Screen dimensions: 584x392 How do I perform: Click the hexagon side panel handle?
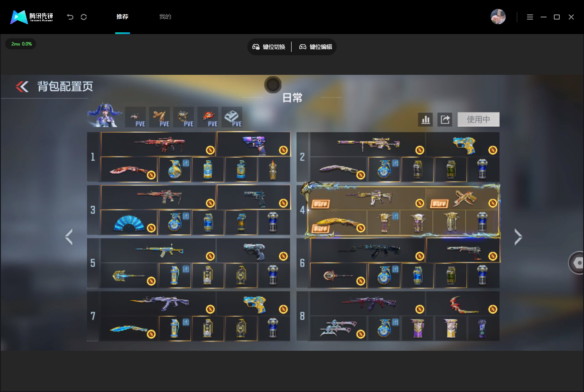click(x=577, y=263)
